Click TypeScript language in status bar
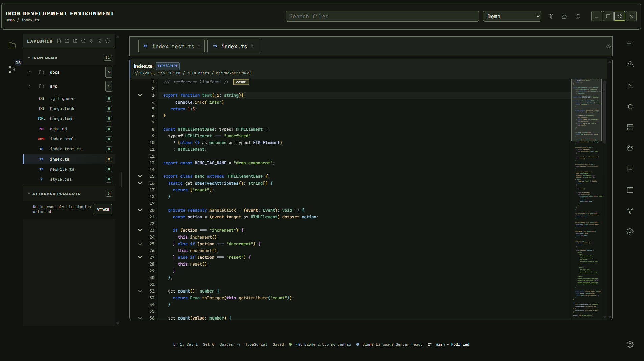The image size is (644, 361). coord(256,344)
